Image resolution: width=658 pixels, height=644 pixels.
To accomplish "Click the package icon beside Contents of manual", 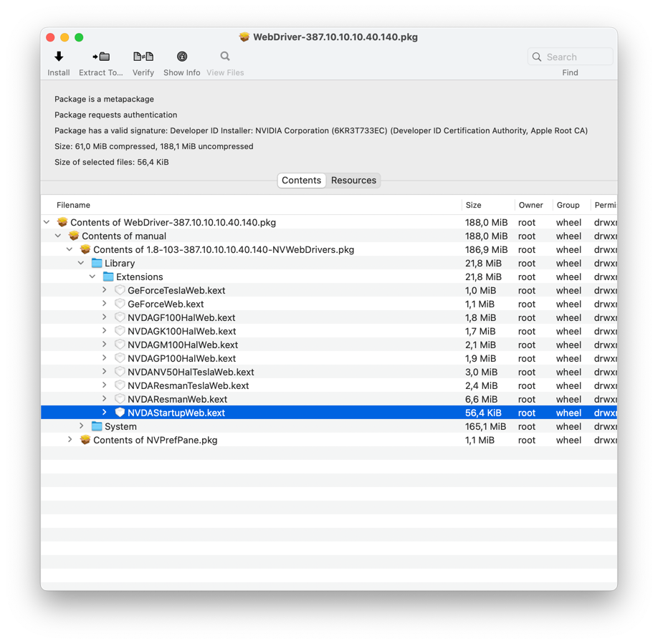I will [x=74, y=236].
